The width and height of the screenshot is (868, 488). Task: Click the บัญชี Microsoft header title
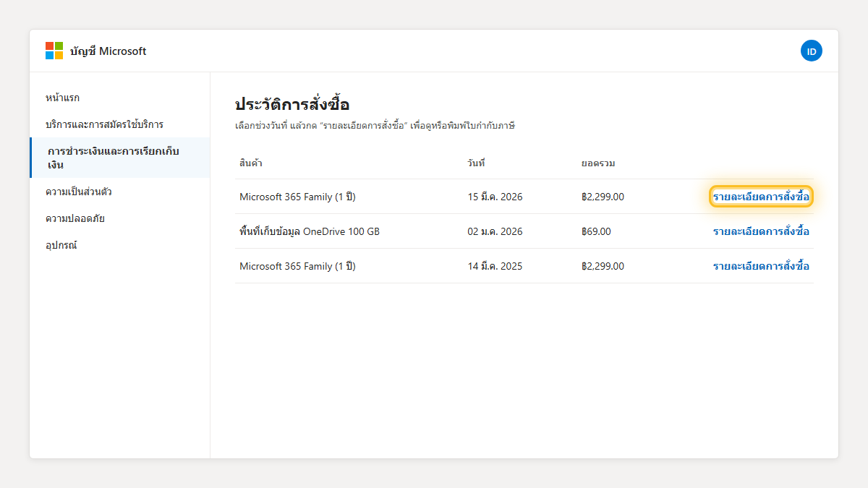point(109,51)
